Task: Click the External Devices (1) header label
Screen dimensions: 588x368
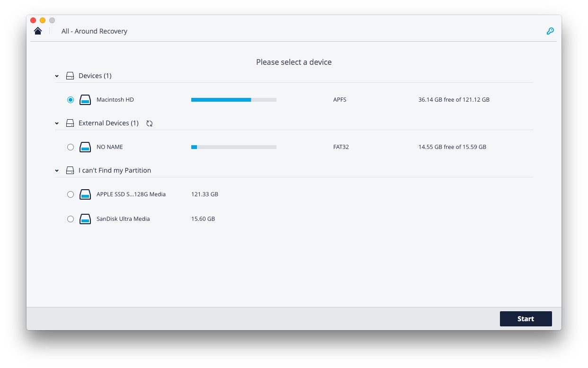Action: click(x=108, y=123)
